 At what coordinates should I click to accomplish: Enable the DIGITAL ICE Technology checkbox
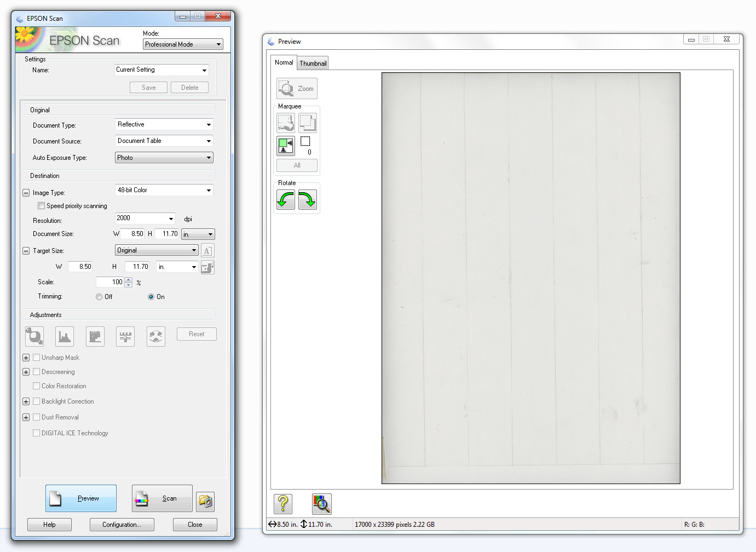click(36, 433)
